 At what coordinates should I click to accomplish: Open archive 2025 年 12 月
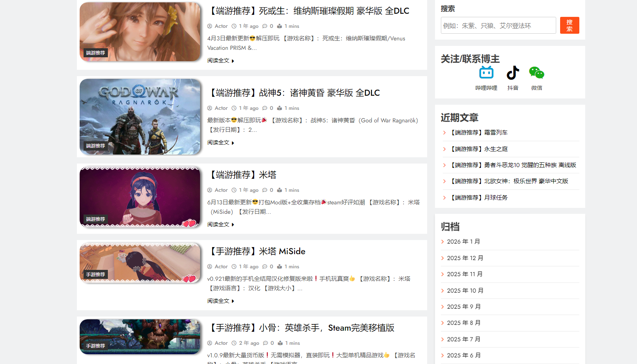(465, 258)
